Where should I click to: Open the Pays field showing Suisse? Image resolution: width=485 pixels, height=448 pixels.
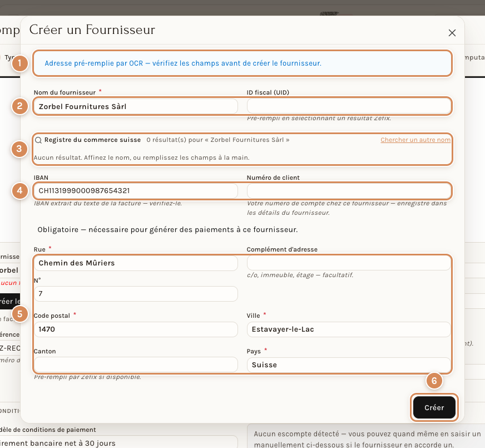click(349, 365)
